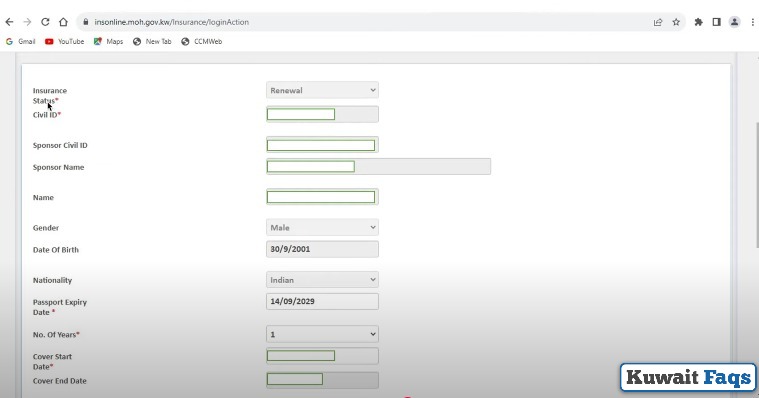Bookmark this page with star icon
This screenshot has width=759, height=398.
(x=676, y=22)
